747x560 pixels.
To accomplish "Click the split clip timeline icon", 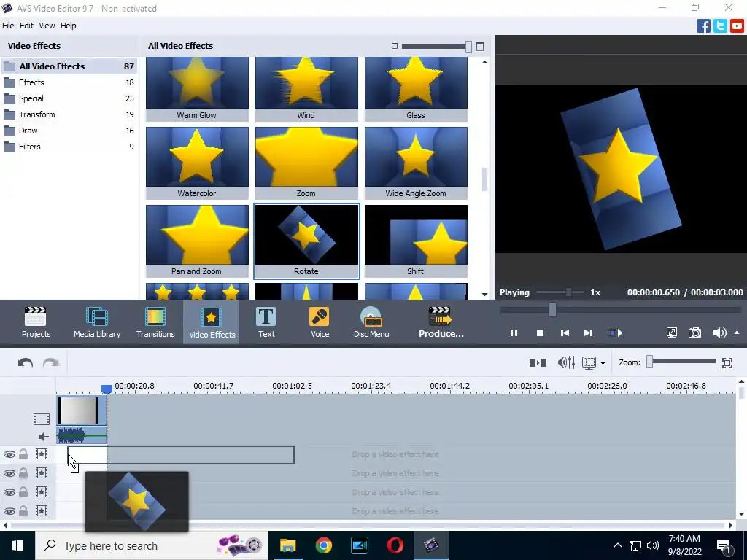I will click(x=538, y=363).
